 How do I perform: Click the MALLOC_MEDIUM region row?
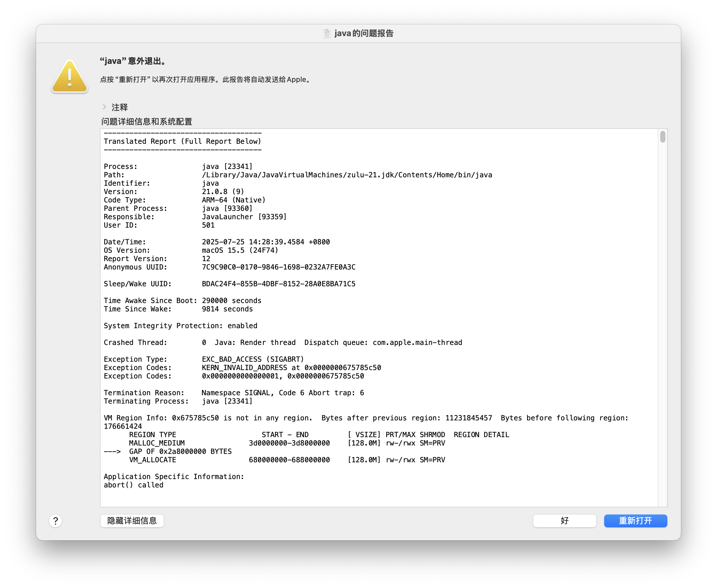pos(287,443)
